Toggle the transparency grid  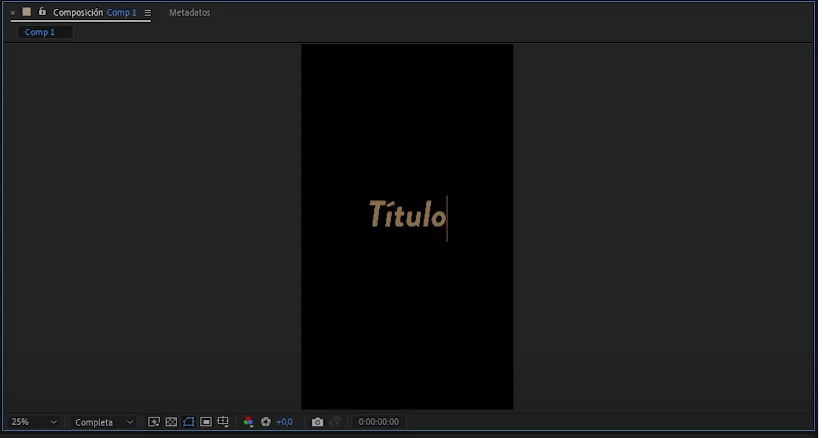click(171, 422)
